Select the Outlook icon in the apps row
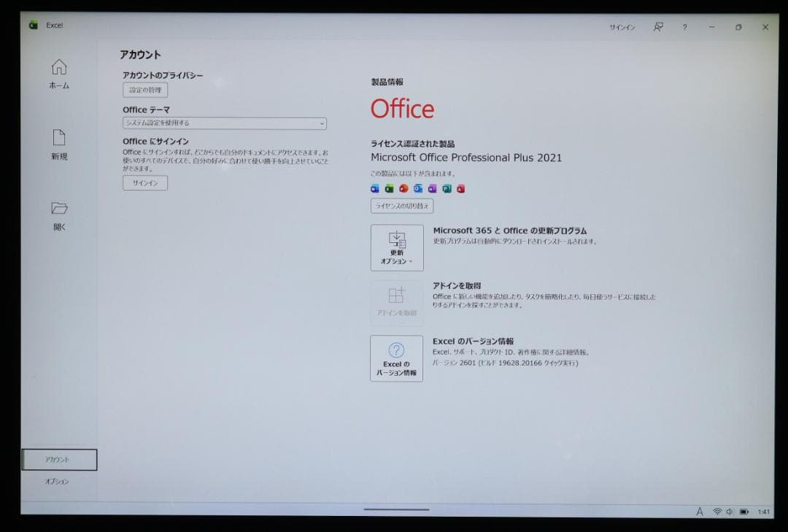This screenshot has width=788, height=532. tap(417, 188)
